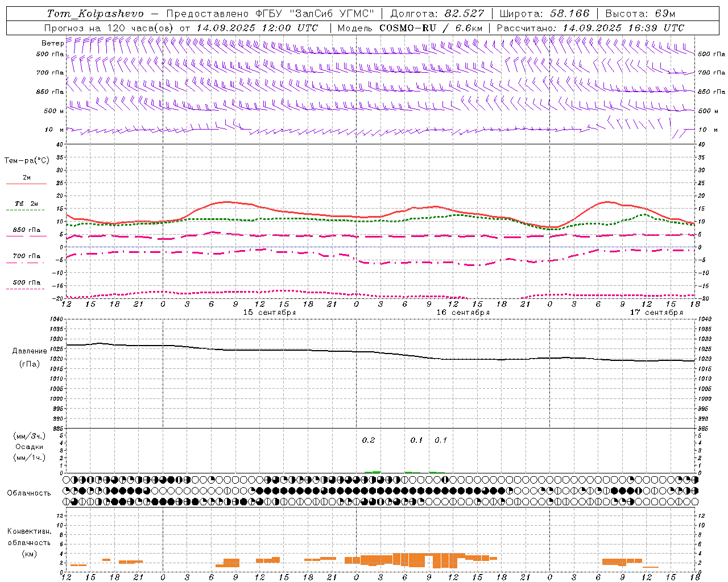Image resolution: width=728 pixels, height=582 pixels.
Task: Click the 850 гПа temperature legend label
Action: click(x=27, y=230)
